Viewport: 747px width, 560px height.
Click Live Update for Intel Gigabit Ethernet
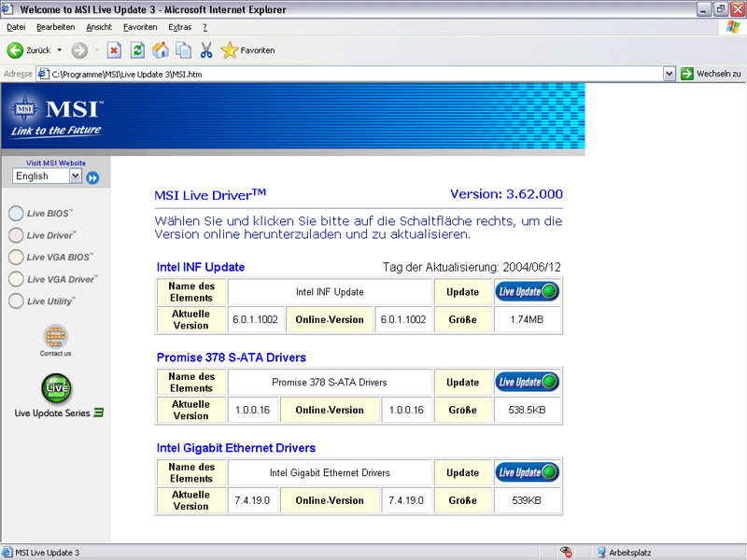528,472
